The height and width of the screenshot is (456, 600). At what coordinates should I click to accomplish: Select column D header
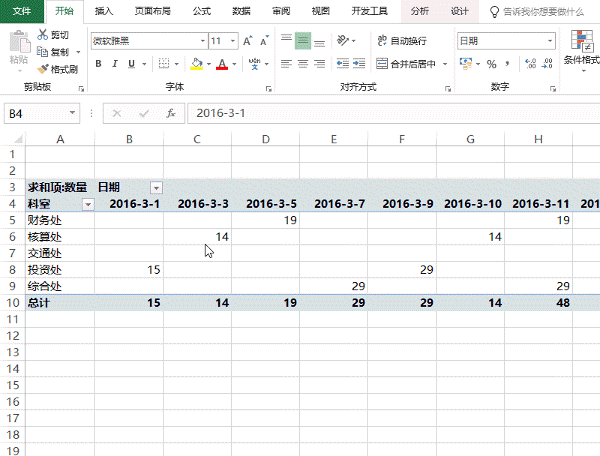coord(266,139)
